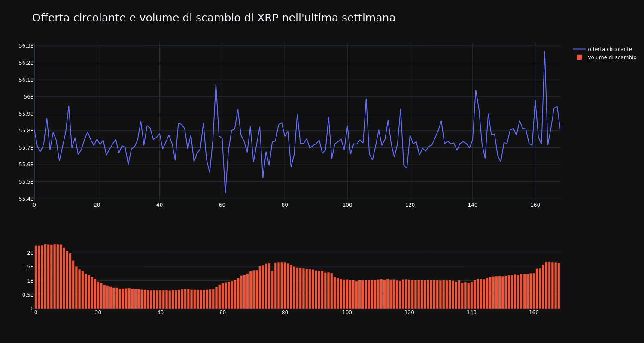Click the 55.4B y-axis label
644x343 pixels.
pyautogui.click(x=26, y=199)
